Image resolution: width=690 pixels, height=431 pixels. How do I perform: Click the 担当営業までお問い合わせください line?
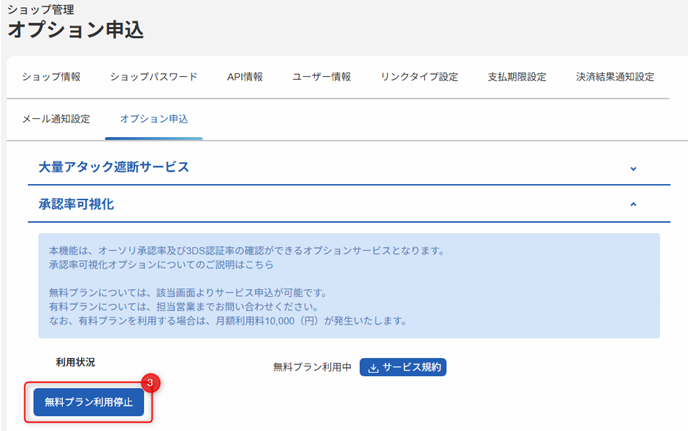pyautogui.click(x=184, y=307)
